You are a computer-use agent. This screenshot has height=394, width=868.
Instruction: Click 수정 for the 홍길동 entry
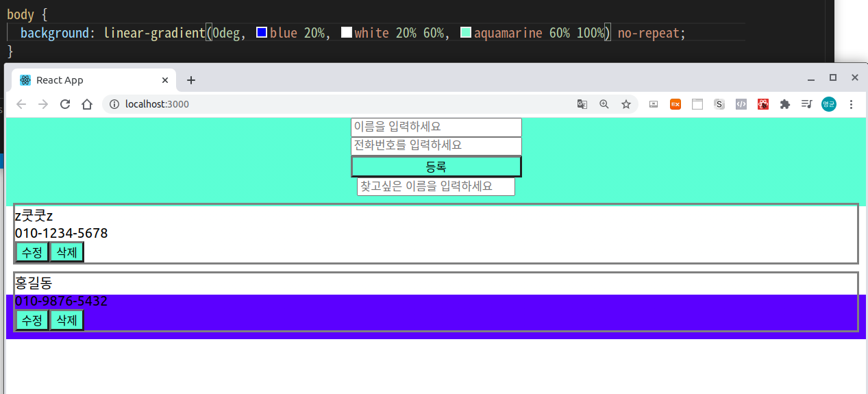click(x=32, y=320)
